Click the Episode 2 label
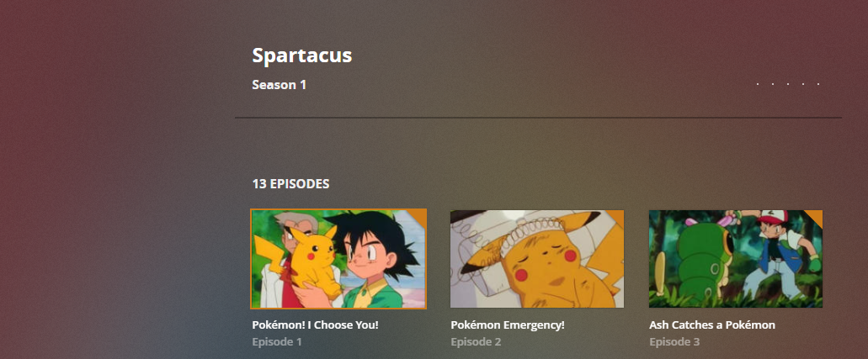Viewport: 868px width, 359px height. tap(476, 342)
